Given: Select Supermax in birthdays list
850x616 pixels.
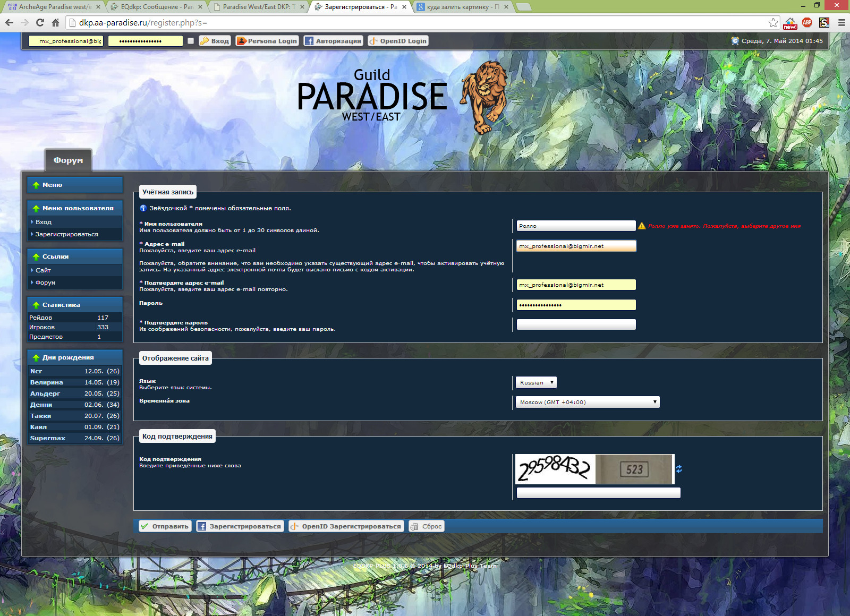Looking at the screenshot, I should coord(47,438).
